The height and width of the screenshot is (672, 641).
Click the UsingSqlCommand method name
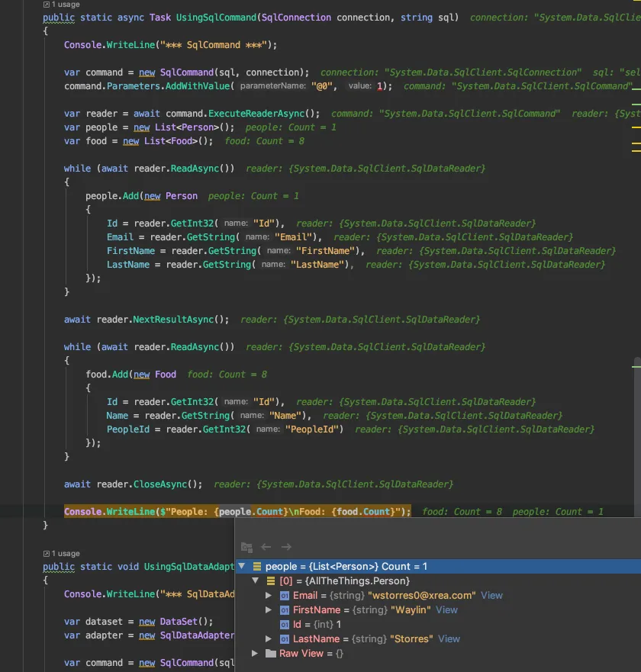[216, 18]
